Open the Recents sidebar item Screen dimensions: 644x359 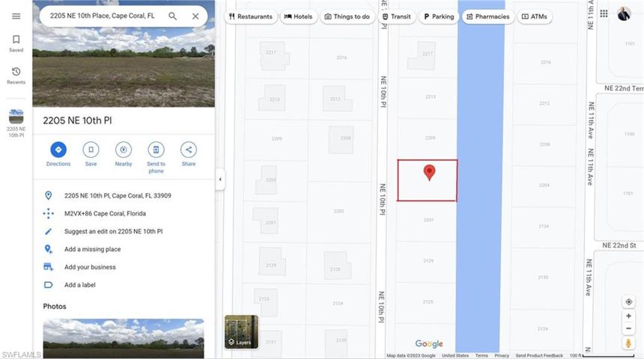16,76
